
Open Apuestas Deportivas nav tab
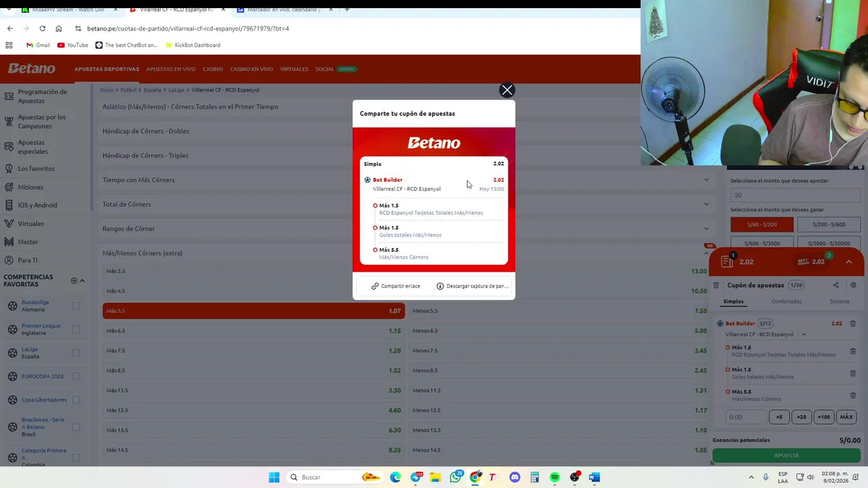106,69
